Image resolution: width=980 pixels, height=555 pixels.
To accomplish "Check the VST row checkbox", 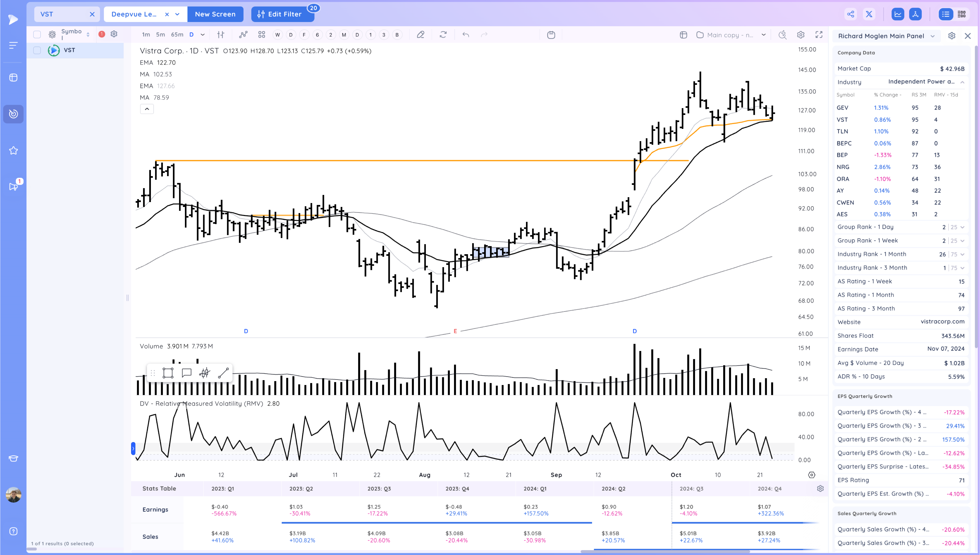I will point(37,50).
